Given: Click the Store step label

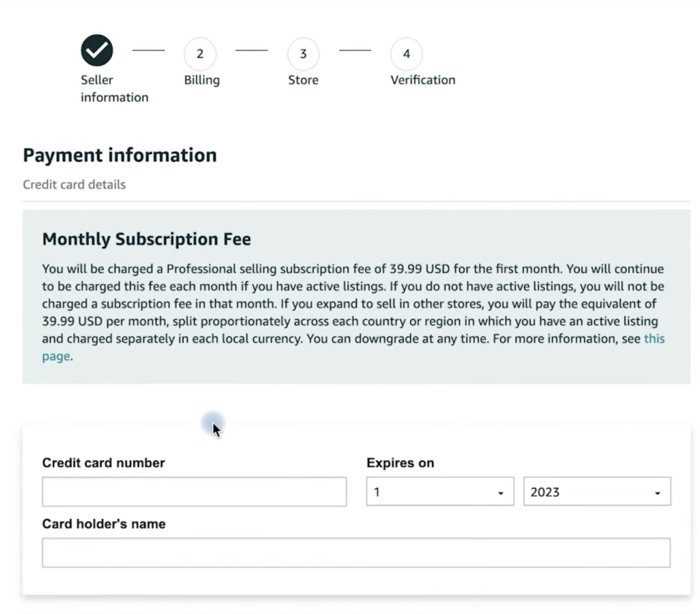Looking at the screenshot, I should point(303,80).
